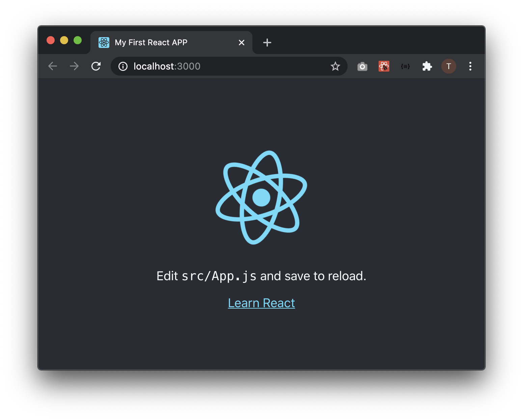Go forward to the next page
Screen dimensions: 523x420
74,66
